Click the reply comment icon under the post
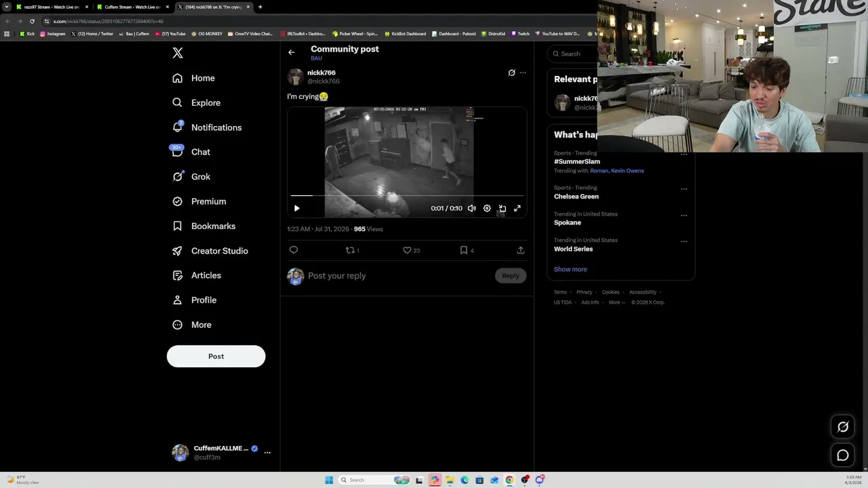868x488 pixels. coord(294,250)
